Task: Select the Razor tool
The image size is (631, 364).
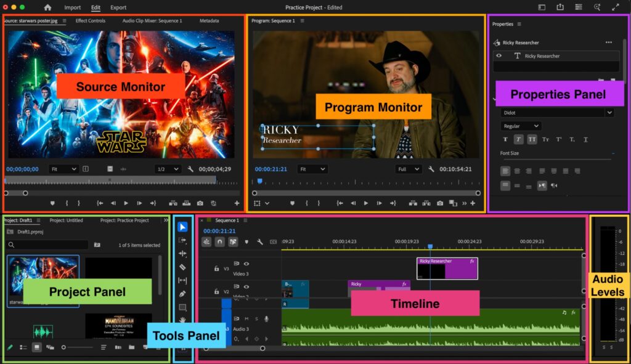Action: coord(182,267)
